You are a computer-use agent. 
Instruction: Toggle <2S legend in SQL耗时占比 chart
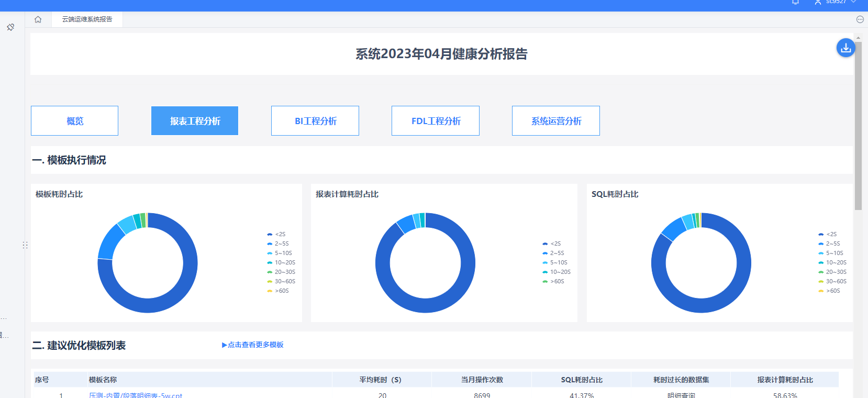[x=828, y=234]
